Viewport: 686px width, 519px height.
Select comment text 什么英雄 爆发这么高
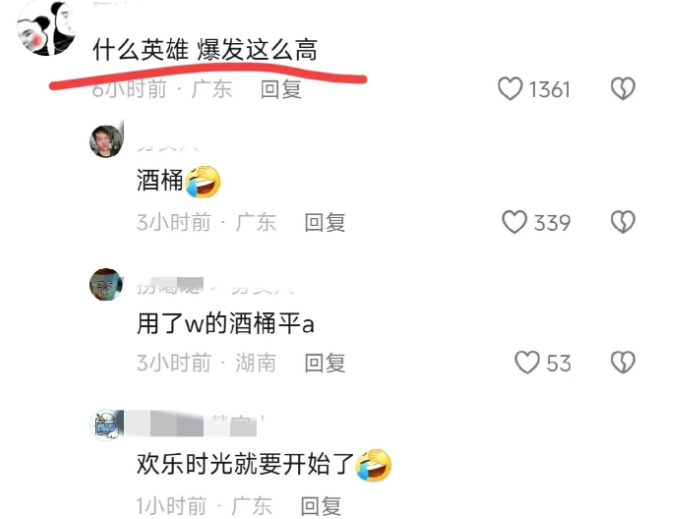click(x=205, y=49)
